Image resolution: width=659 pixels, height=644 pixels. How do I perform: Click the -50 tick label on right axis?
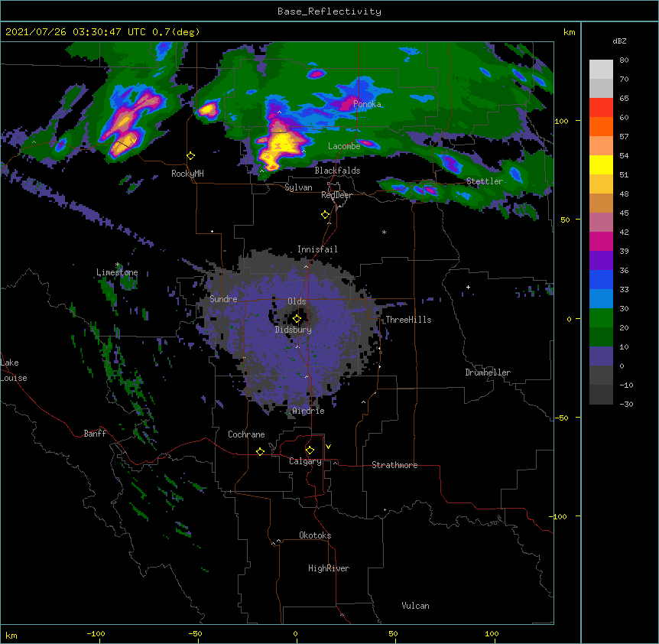pyautogui.click(x=561, y=418)
